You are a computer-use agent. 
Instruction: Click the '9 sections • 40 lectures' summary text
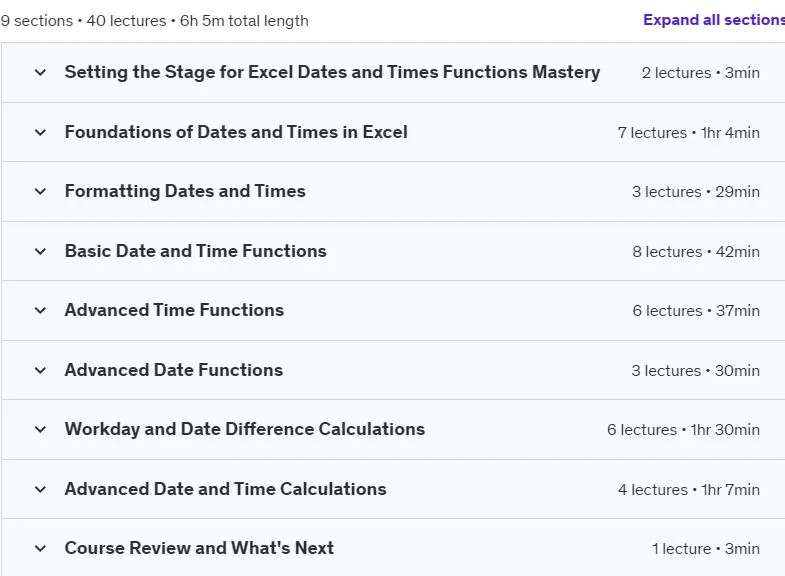83,21
